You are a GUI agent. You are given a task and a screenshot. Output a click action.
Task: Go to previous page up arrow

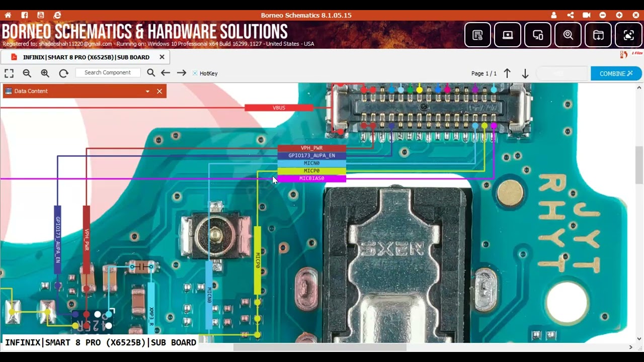(507, 73)
